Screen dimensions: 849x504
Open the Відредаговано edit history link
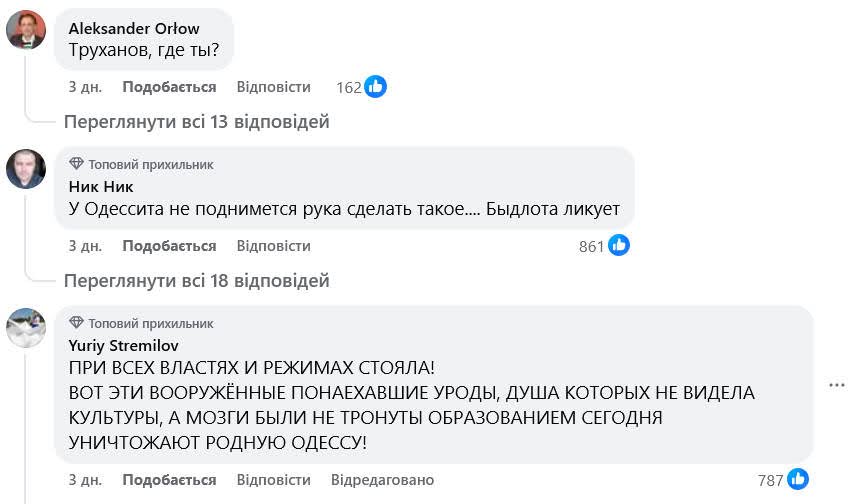pyautogui.click(x=382, y=480)
